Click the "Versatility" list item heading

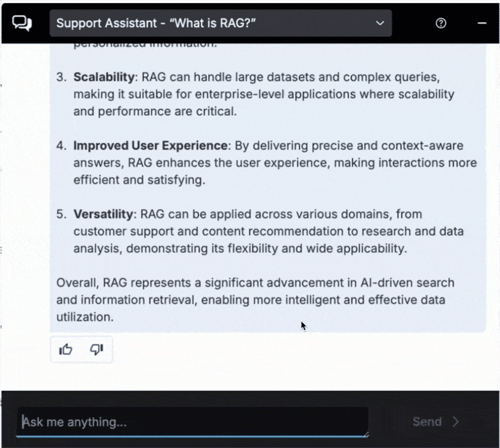(103, 214)
